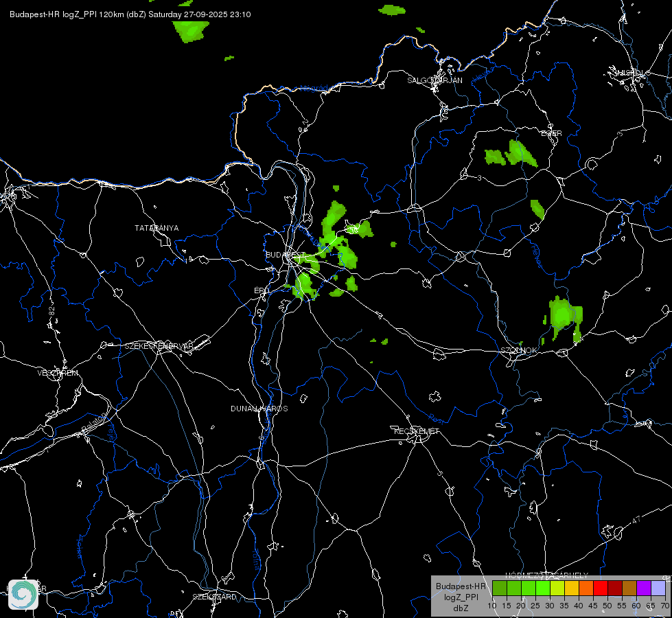Click the VESZPREM city label

coord(58,373)
